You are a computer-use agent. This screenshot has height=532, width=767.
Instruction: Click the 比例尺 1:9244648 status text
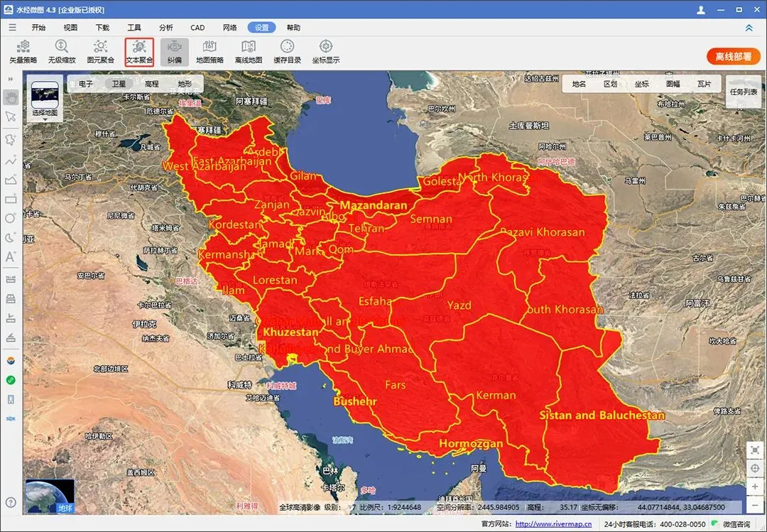pos(391,507)
